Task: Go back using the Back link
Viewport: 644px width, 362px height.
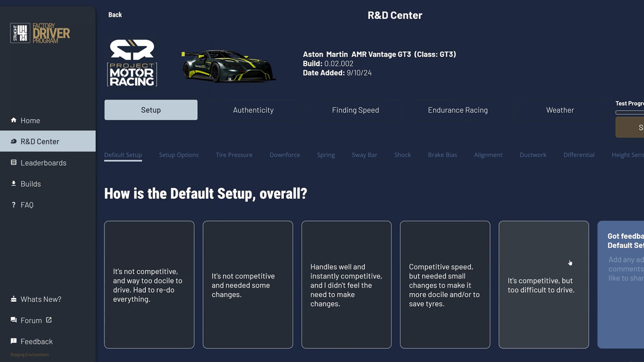Action: click(x=115, y=15)
